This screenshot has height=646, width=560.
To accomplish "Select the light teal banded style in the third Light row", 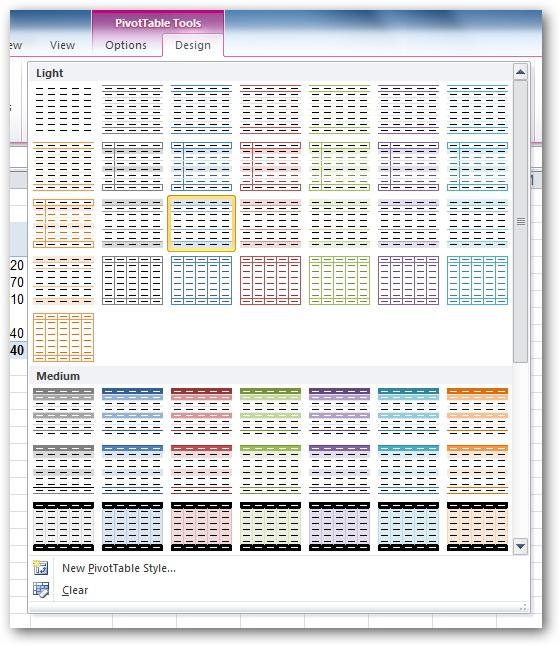I will tap(478, 223).
